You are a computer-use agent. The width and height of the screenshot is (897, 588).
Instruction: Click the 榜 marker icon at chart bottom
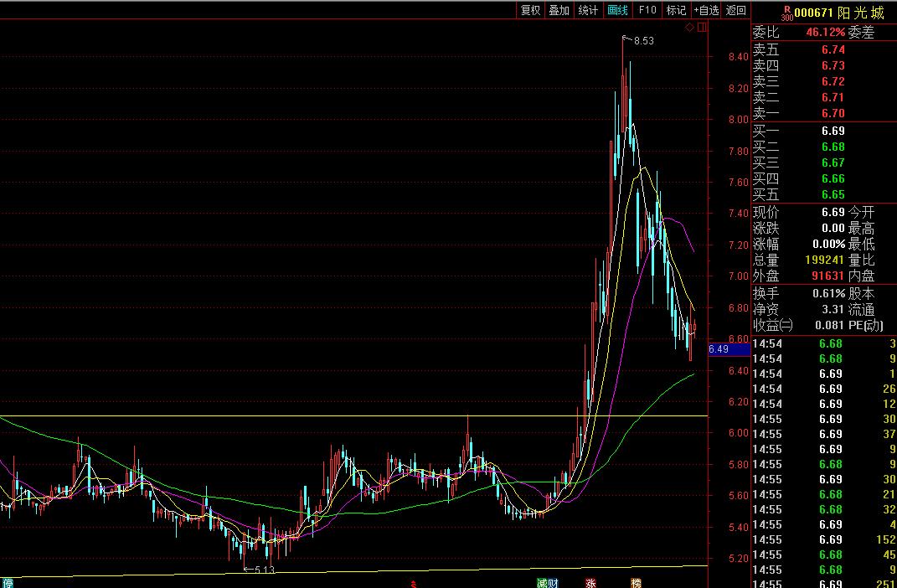pyautogui.click(x=636, y=582)
